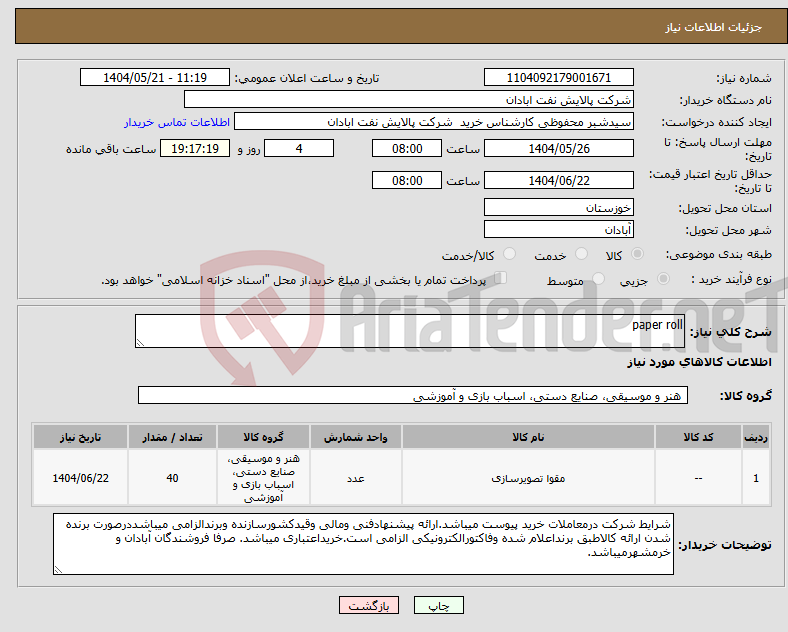Click response deadline date 1404/05/26
Viewport: 788px width, 632px height.
(558, 149)
